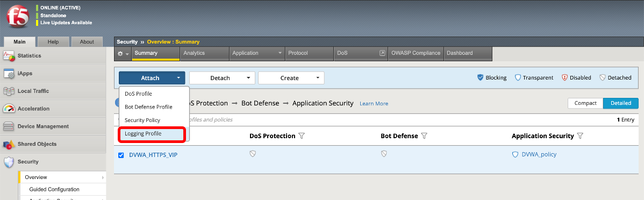Click the DoS tab external link icon

tap(382, 53)
